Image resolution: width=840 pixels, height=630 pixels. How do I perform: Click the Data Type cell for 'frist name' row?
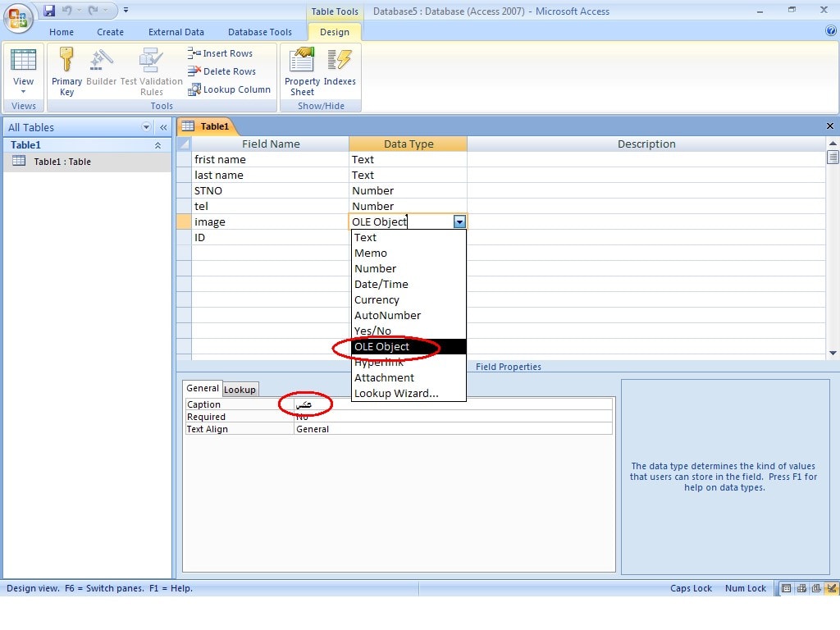click(409, 160)
